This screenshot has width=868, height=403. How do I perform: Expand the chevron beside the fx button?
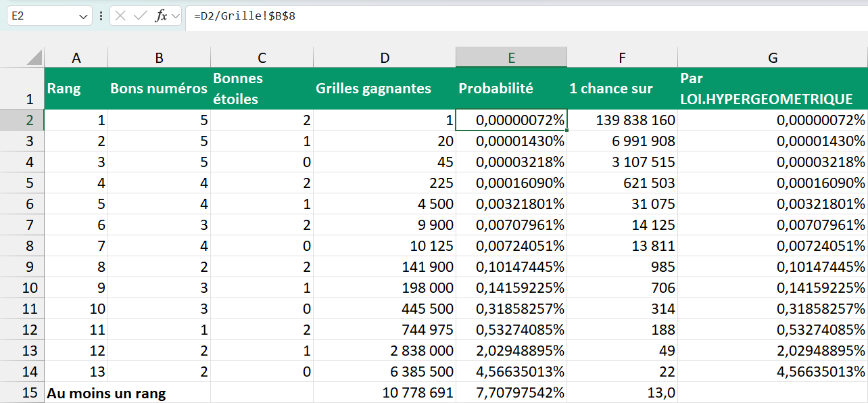tap(176, 16)
